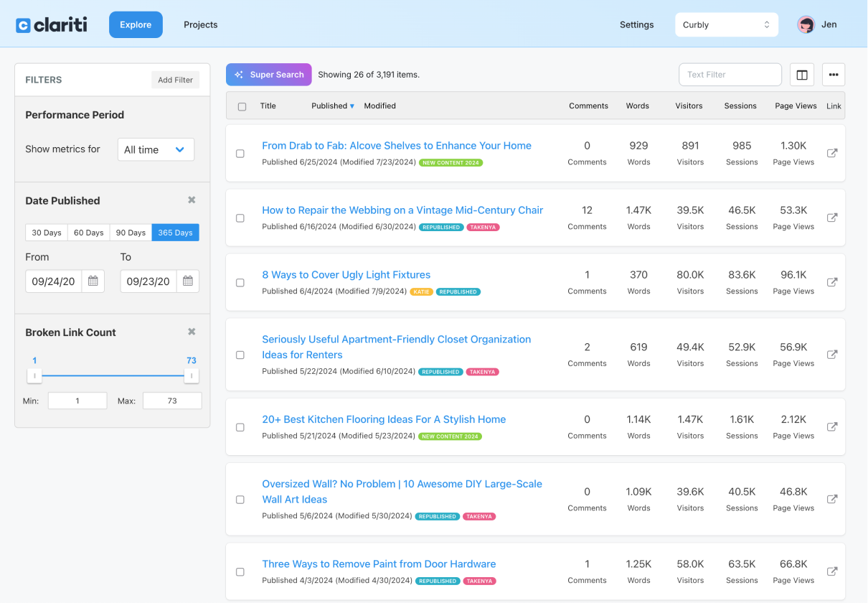Open the external link for Alcove Shelves article
This screenshot has height=603, width=868.
click(x=831, y=153)
